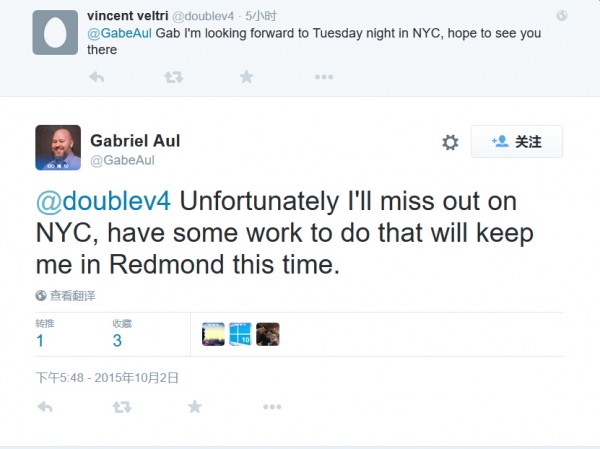Open the first liker's avatar thumbnail
The width and height of the screenshot is (600, 449).
[213, 334]
